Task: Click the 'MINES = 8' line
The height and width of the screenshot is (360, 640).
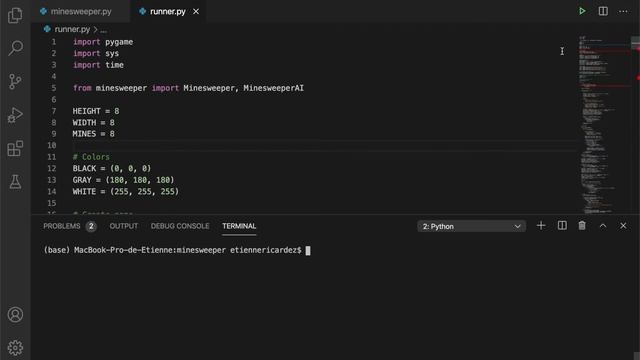Action: coord(93,134)
